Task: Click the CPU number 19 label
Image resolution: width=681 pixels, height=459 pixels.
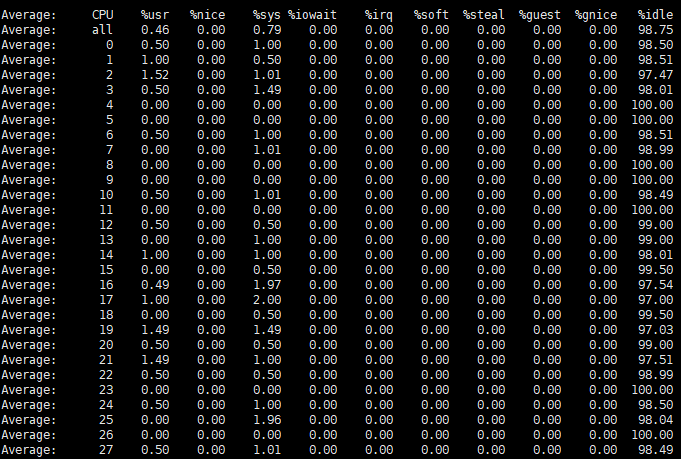Action: 106,330
